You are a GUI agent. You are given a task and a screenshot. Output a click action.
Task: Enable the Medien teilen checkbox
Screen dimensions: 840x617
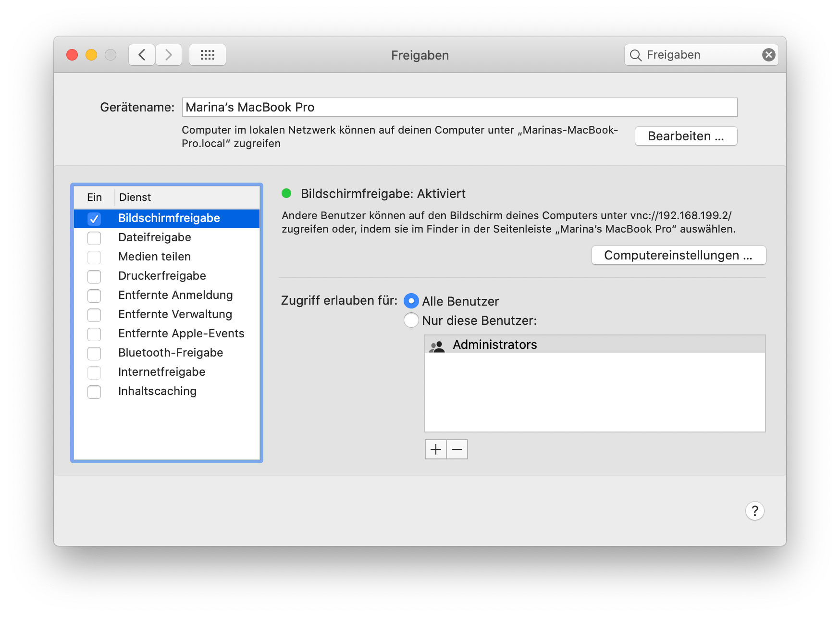(94, 257)
